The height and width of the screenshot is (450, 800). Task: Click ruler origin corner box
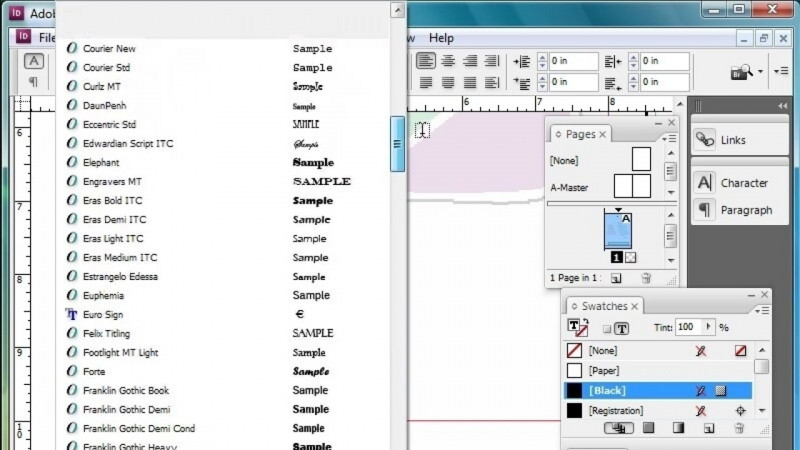(22, 105)
